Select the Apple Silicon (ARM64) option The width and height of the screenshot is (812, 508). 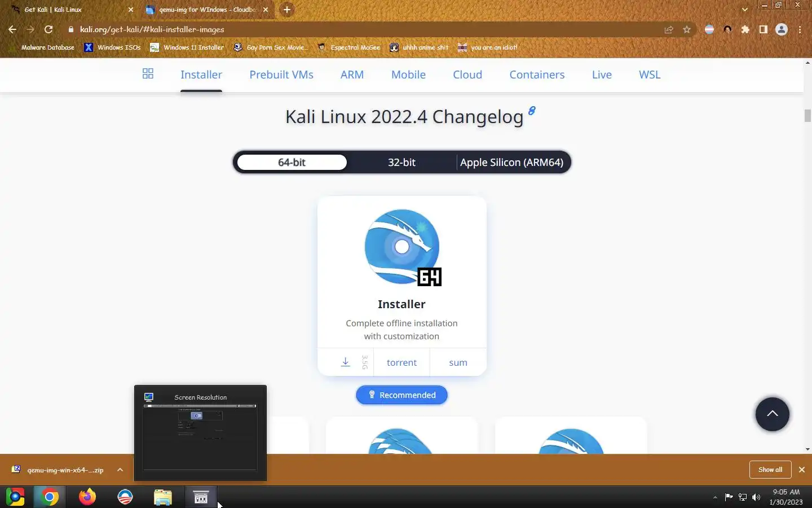511,163
